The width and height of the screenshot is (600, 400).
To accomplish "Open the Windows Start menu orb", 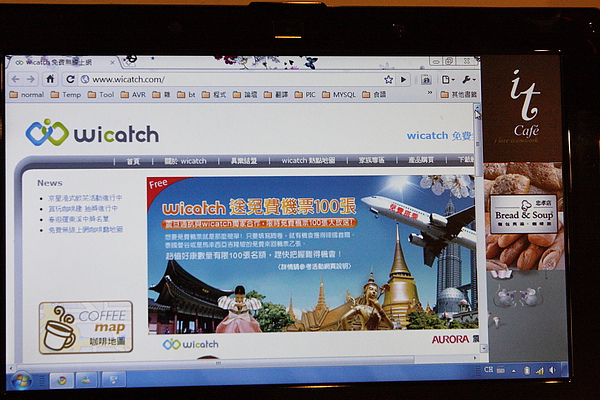I will click(x=21, y=381).
